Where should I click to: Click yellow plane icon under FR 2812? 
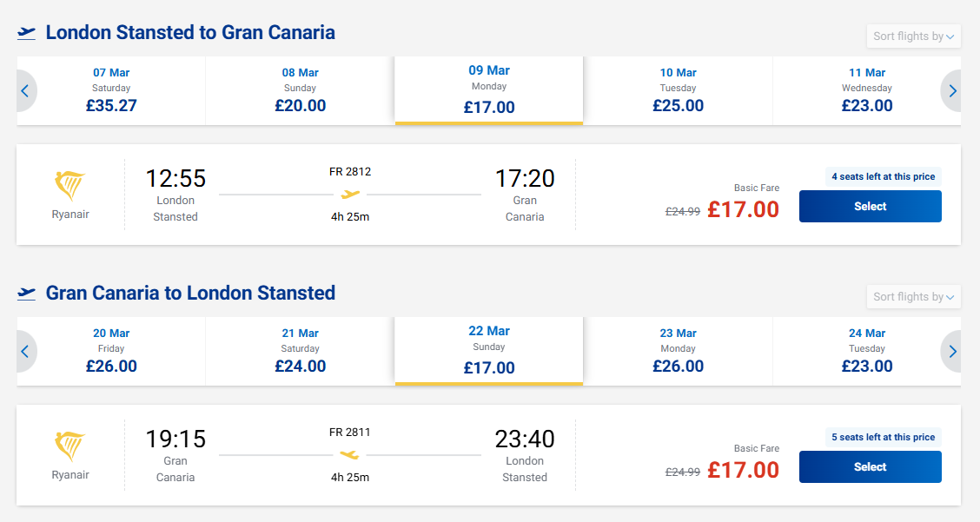[350, 195]
